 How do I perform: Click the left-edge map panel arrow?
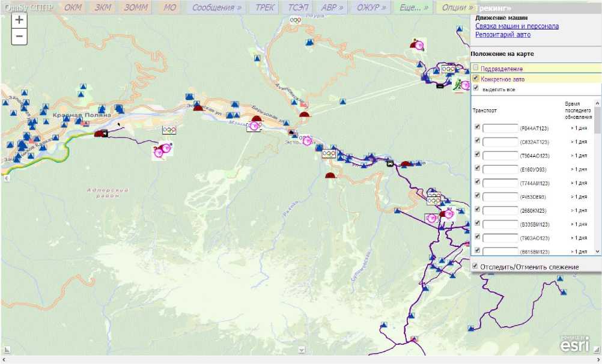tap(6, 178)
